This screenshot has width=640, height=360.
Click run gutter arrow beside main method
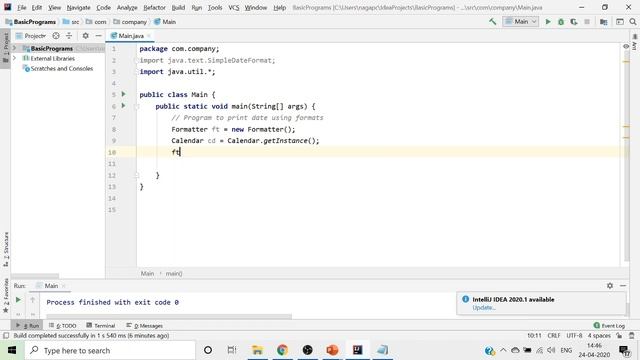coord(124,106)
